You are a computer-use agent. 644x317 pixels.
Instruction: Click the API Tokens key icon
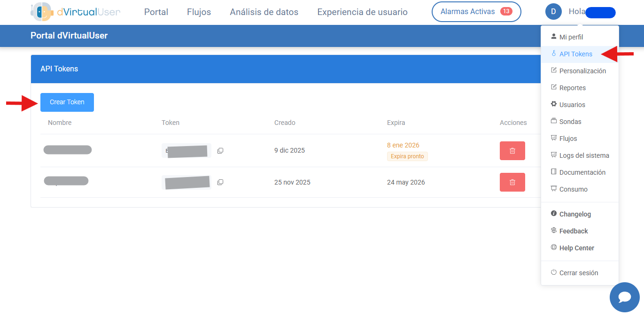554,54
